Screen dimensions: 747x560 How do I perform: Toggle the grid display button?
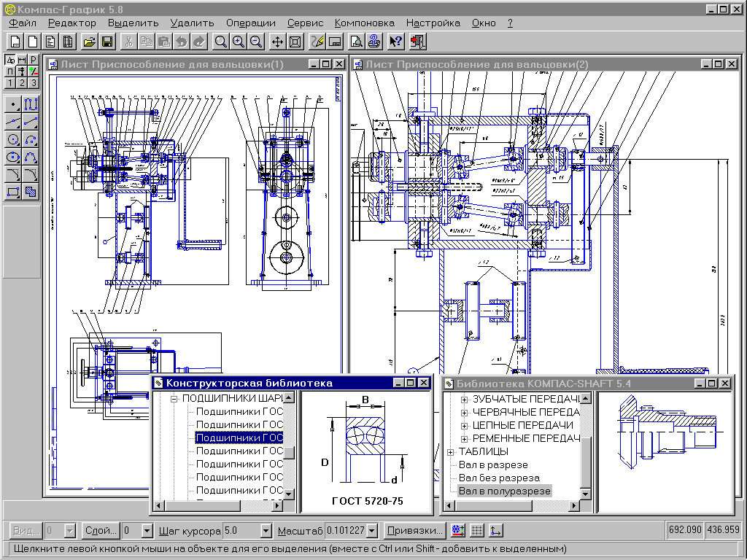477,530
